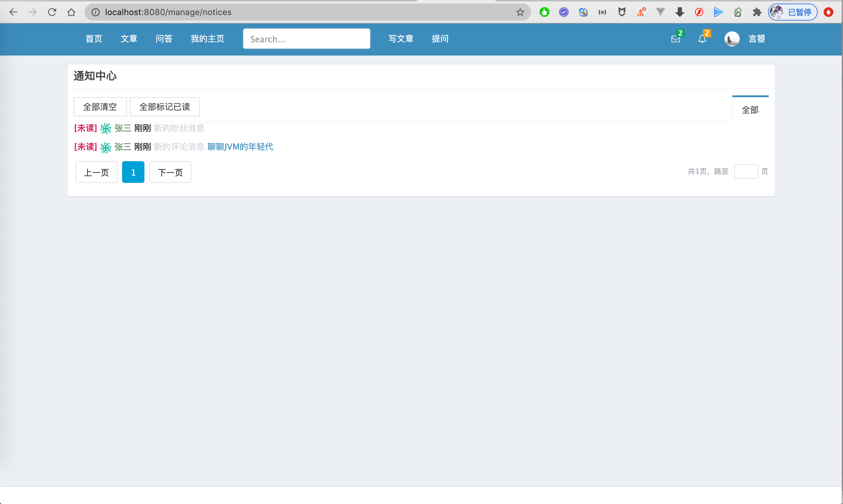This screenshot has height=504, width=843.
Task: Click the 全部标记已读 button
Action: point(164,107)
